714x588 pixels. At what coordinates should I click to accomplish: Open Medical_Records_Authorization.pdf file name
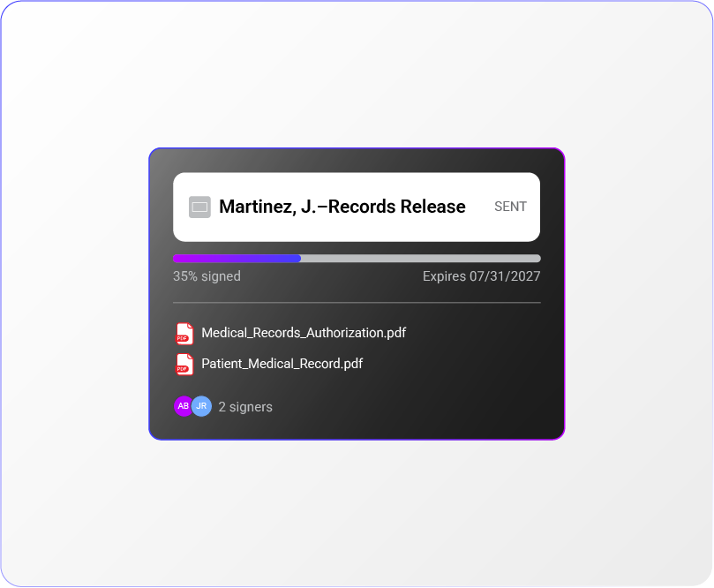click(x=304, y=333)
